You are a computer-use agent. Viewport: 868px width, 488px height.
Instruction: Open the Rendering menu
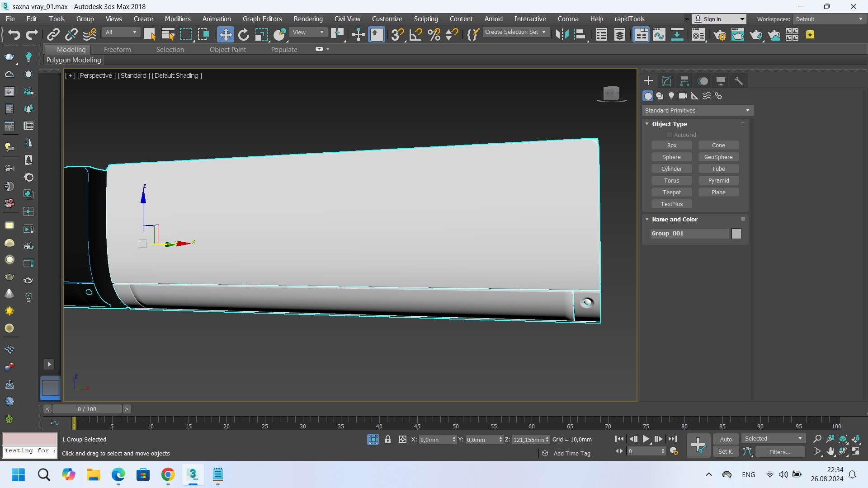(308, 19)
